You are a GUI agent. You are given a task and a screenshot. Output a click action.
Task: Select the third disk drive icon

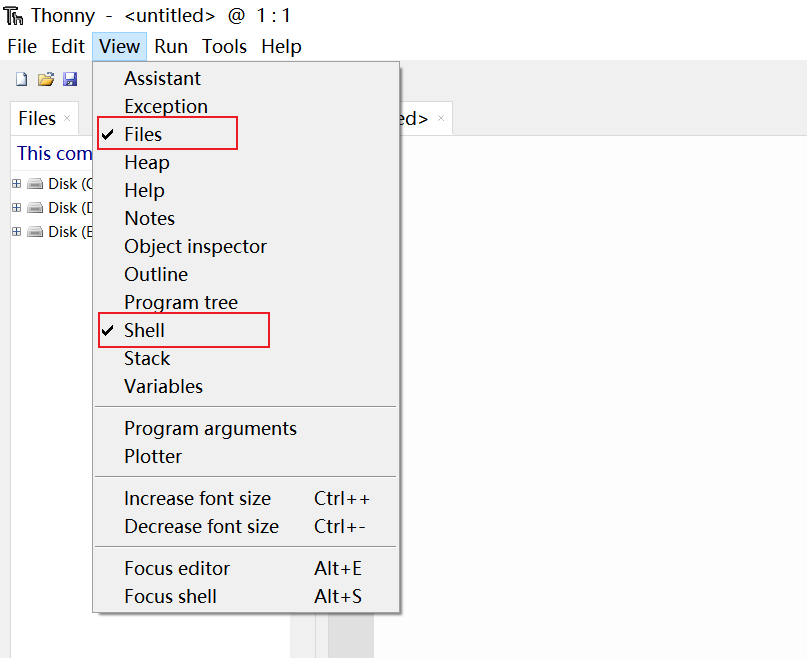click(36, 232)
